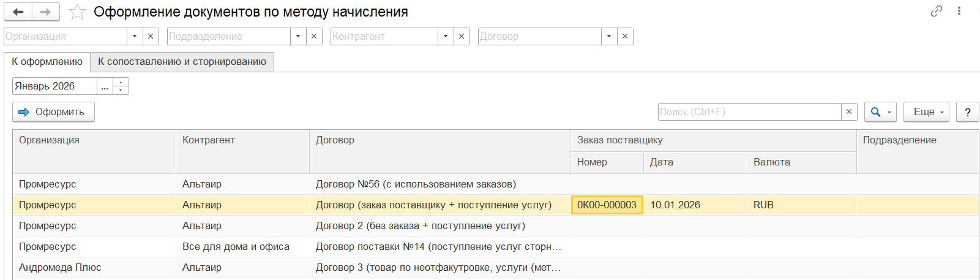Add page to favorites with star
The width and height of the screenshot is (980, 280).
[77, 12]
